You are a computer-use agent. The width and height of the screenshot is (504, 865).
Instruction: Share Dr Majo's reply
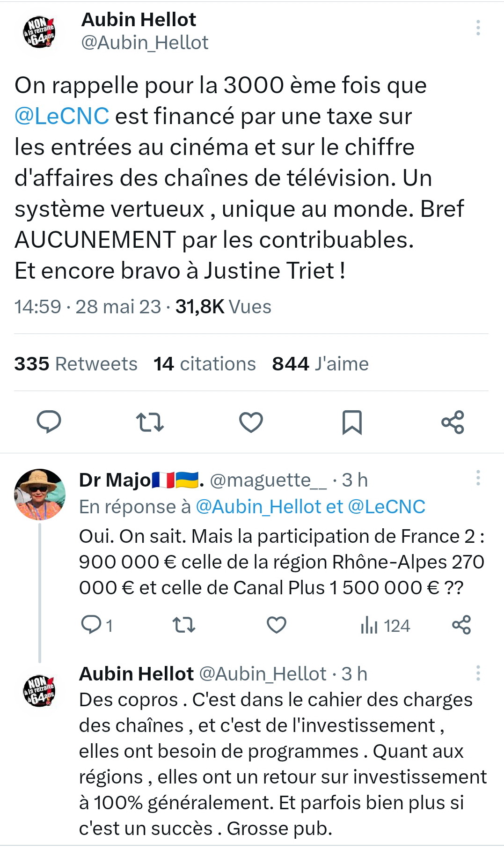pos(461,625)
